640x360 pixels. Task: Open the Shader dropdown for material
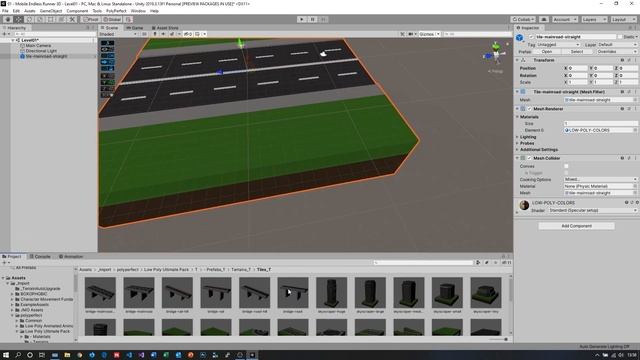coord(592,211)
